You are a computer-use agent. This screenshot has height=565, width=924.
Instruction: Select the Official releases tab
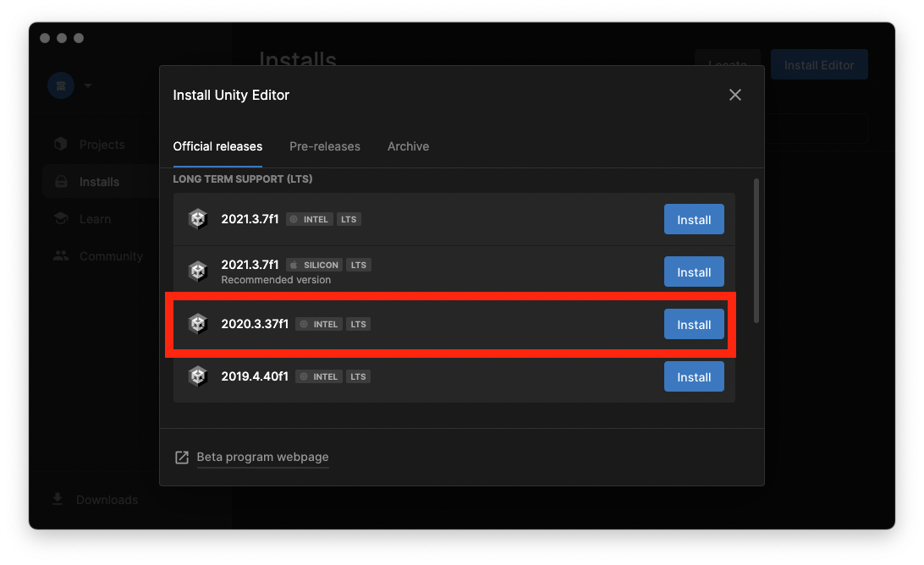coord(217,146)
